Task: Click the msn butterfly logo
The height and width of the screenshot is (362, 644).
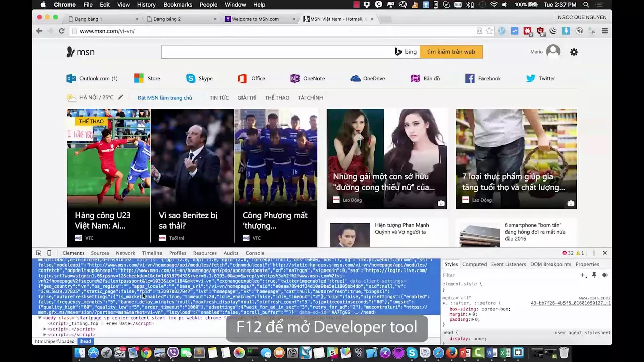Action: click(x=80, y=52)
